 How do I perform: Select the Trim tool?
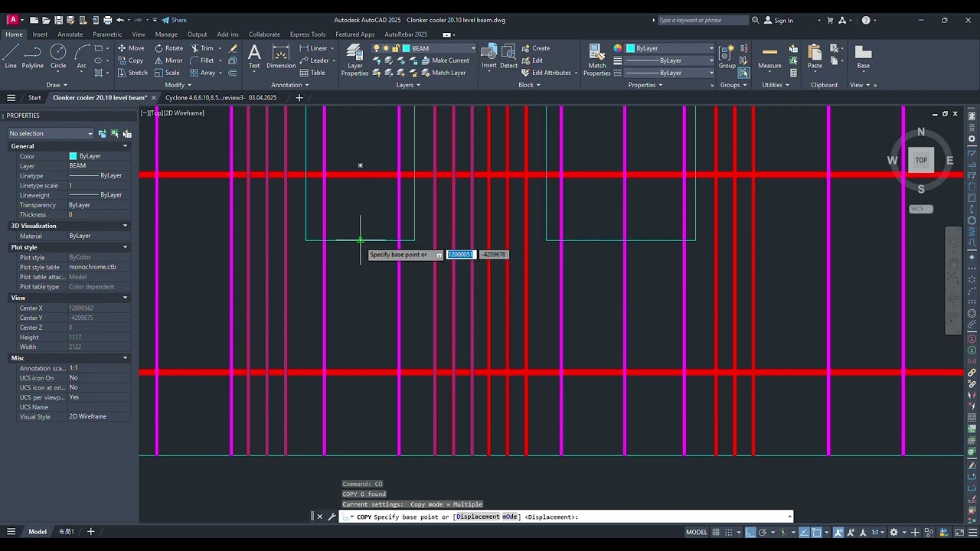(202, 48)
